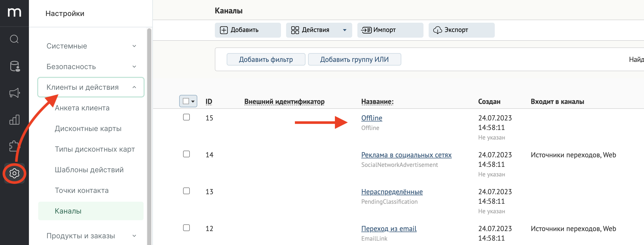Click the grid icon on Действия

295,30
